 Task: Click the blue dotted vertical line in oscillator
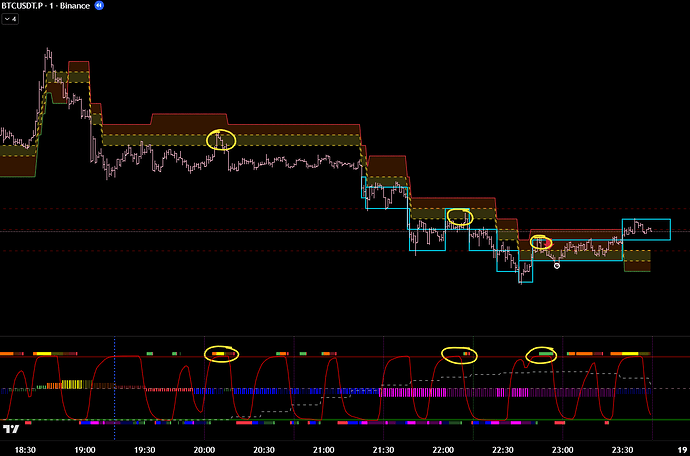114,390
